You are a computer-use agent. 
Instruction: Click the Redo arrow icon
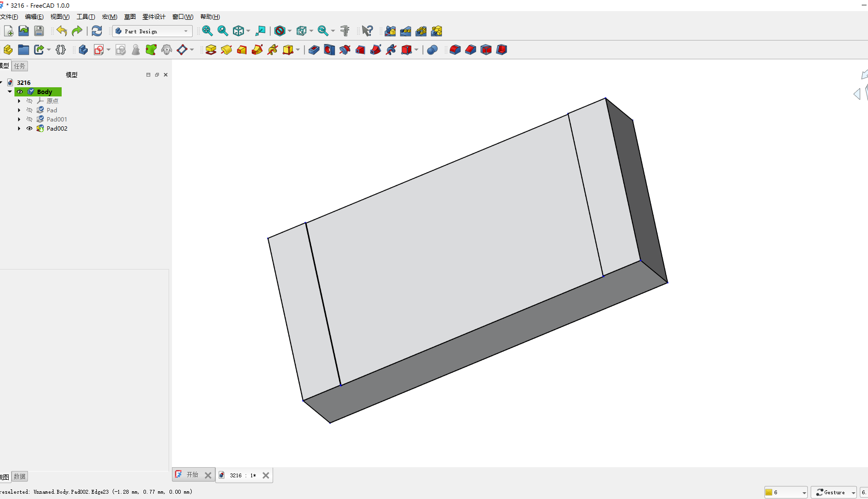(77, 31)
